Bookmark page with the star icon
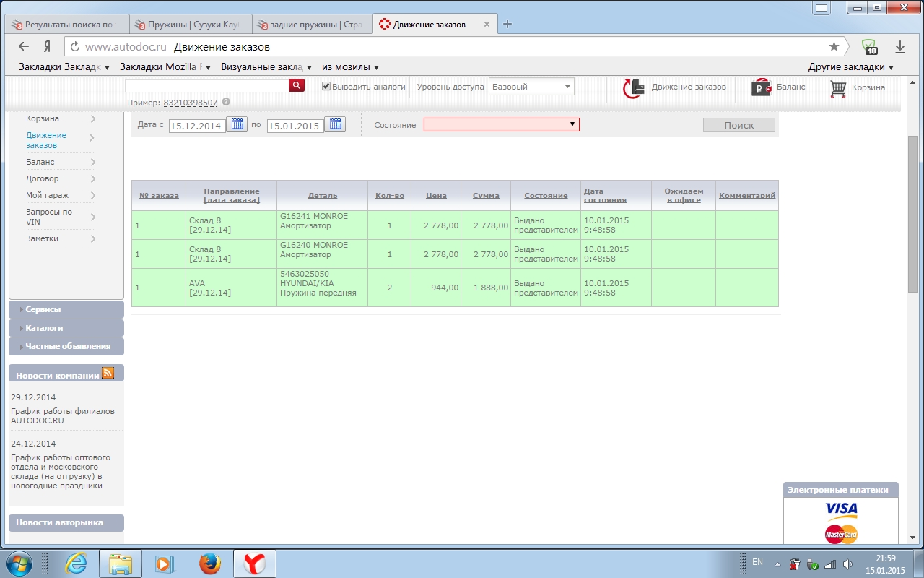The image size is (924, 578). [834, 46]
